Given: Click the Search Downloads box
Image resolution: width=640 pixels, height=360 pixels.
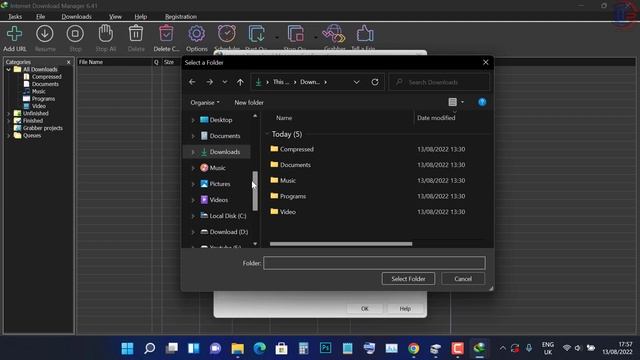Looking at the screenshot, I should (x=439, y=82).
